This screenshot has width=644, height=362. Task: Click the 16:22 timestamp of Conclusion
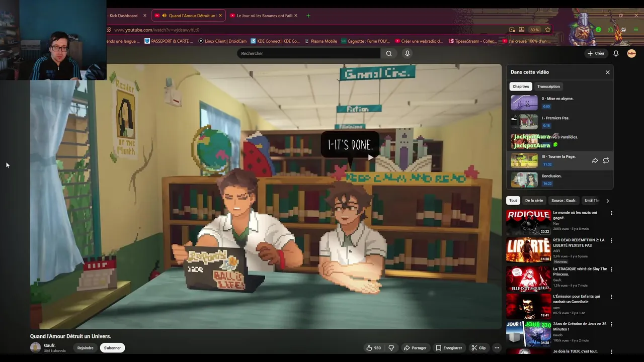click(547, 184)
